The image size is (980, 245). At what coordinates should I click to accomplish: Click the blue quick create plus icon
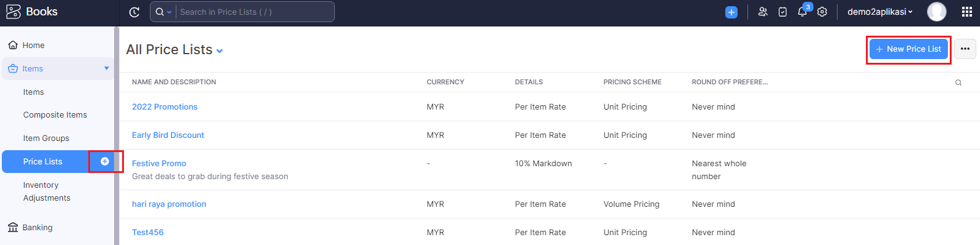(x=731, y=12)
